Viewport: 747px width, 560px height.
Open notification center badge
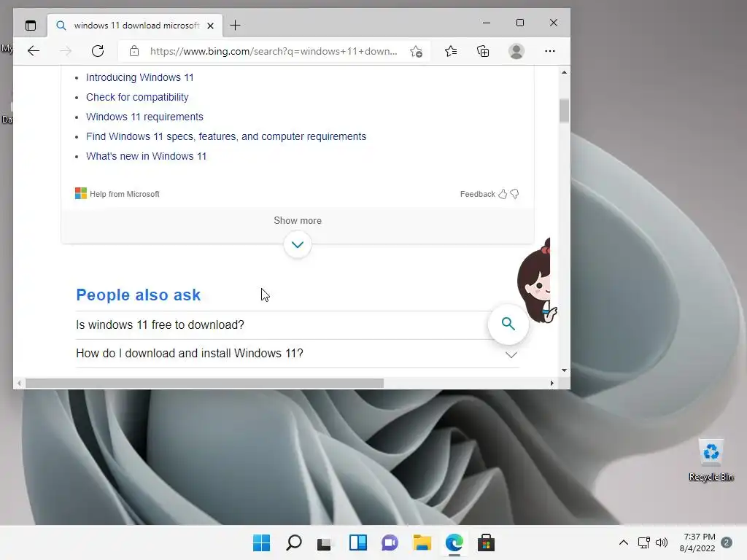pyautogui.click(x=727, y=542)
